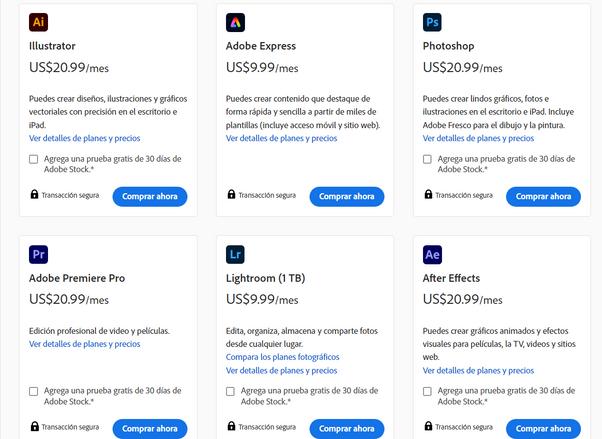Click the Adobe Premiere Pro app icon

point(39,254)
